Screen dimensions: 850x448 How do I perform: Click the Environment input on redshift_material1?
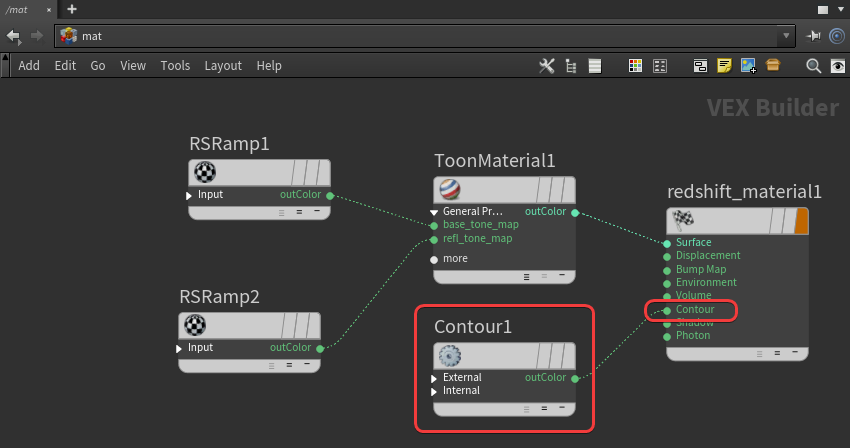(x=667, y=283)
